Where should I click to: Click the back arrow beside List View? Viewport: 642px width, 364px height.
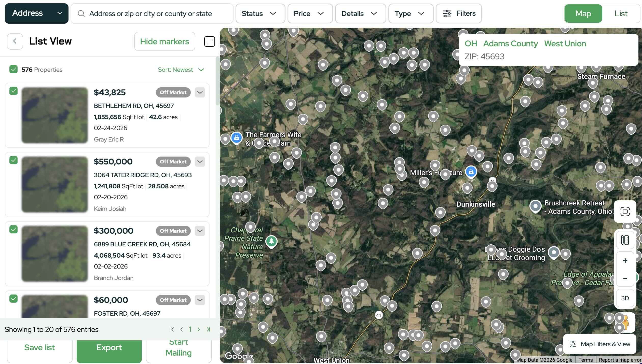15,41
